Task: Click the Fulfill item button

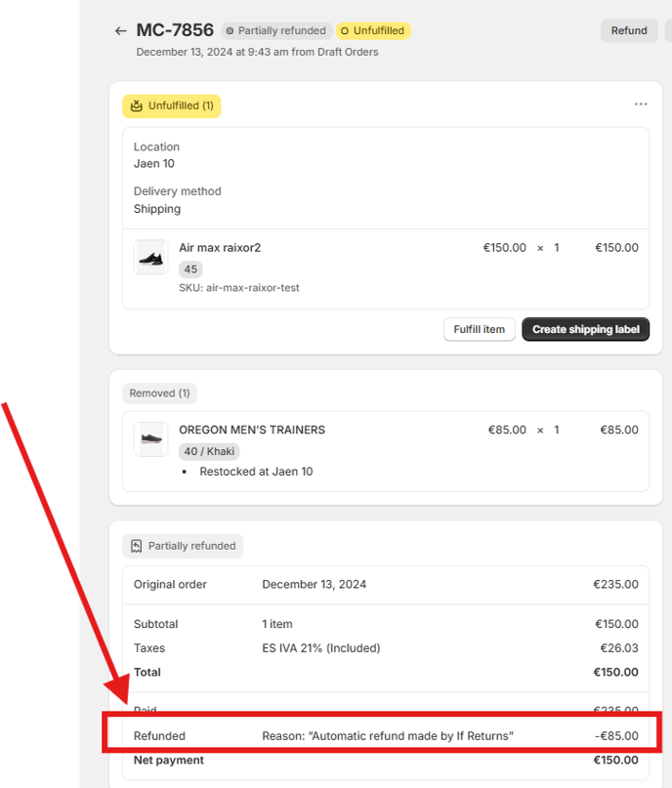Action: 479,329
